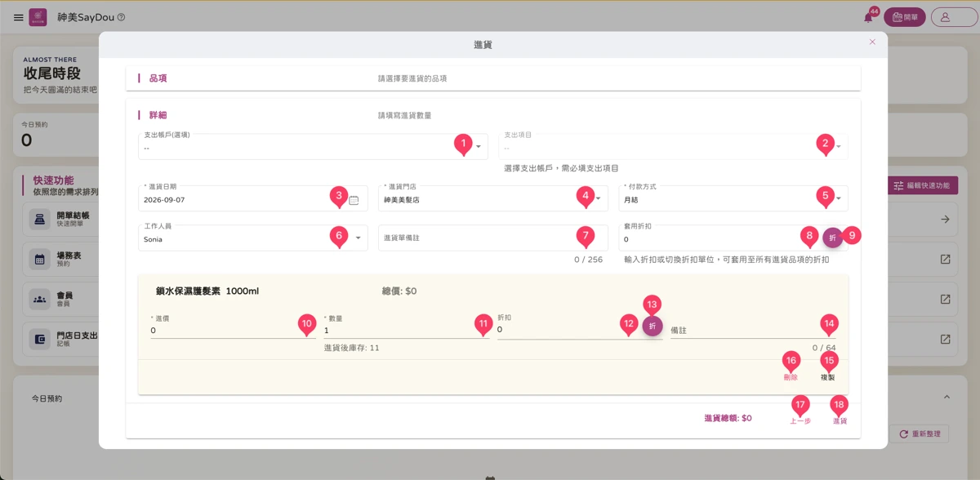Screen dimensions: 980x480
Task: Click help icon beside 紳美SayDou
Action: [122, 17]
